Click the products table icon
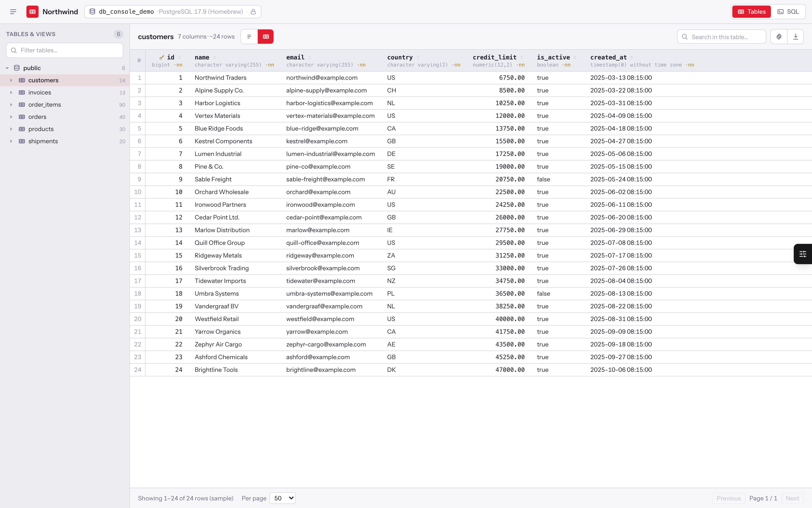Viewport: 812px width, 508px height. tap(22, 129)
